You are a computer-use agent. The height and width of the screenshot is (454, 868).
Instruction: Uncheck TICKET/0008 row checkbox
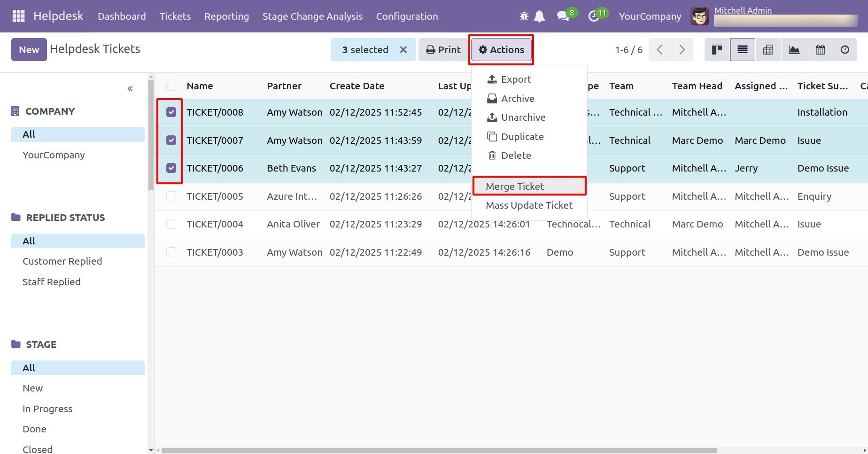pos(171,112)
